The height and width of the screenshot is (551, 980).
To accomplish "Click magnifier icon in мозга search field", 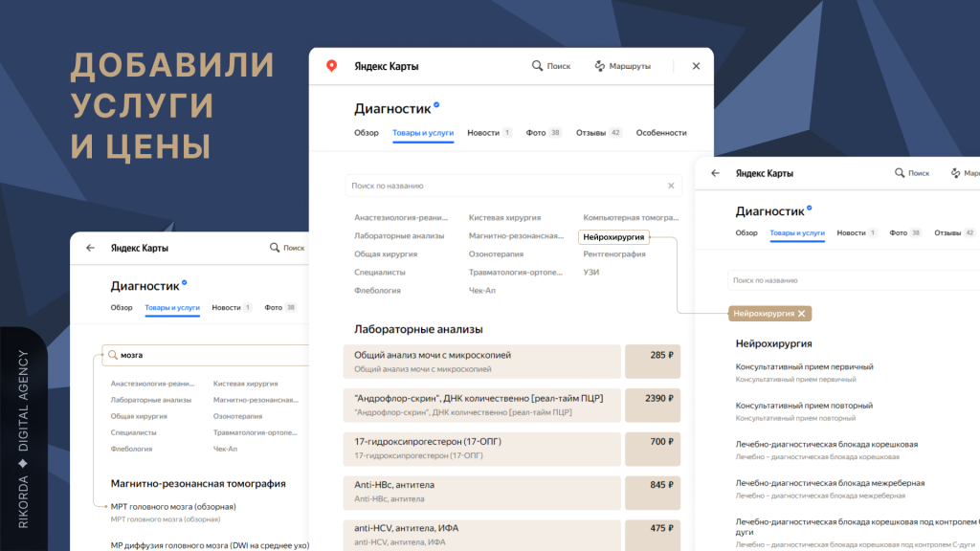I will 113,355.
